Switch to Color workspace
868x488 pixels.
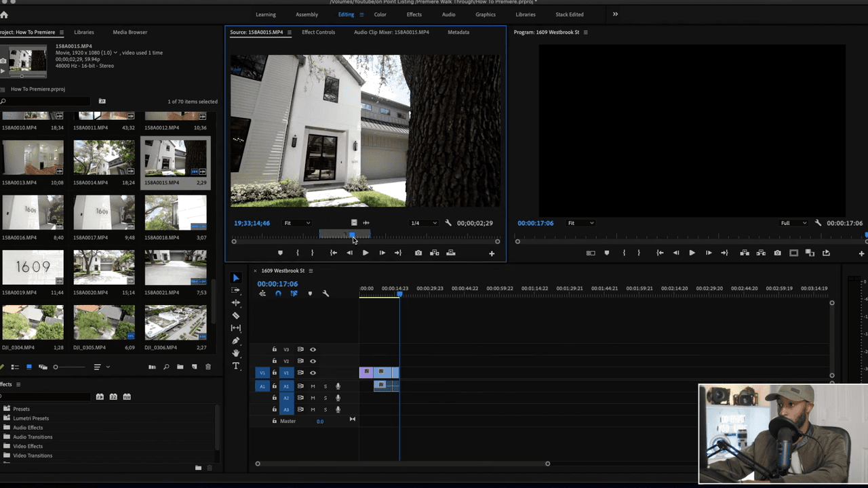380,14
